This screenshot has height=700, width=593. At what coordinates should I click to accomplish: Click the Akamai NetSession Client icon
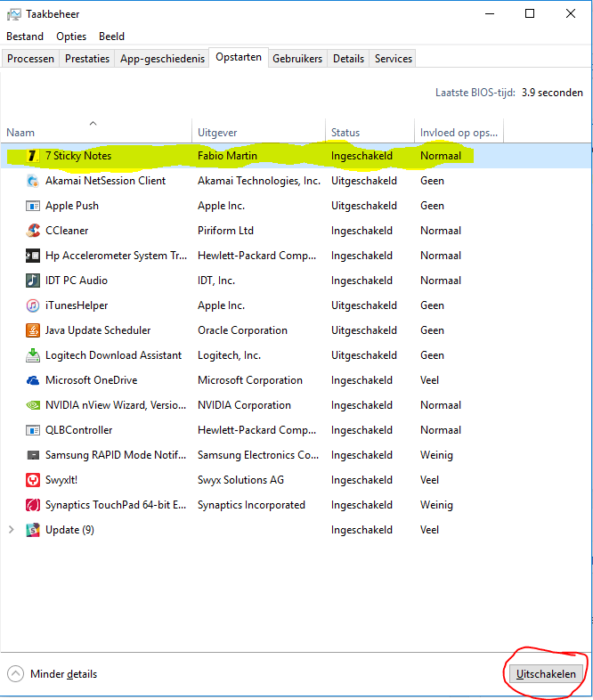click(x=33, y=181)
